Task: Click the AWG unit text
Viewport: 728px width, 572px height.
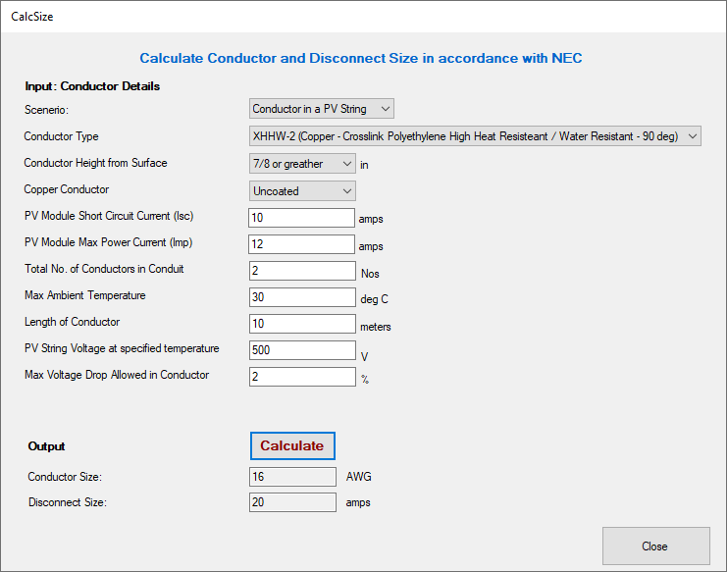Action: point(359,477)
